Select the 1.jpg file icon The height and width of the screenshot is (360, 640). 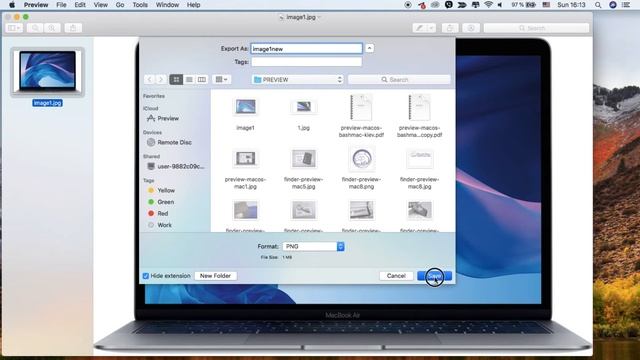coord(304,107)
